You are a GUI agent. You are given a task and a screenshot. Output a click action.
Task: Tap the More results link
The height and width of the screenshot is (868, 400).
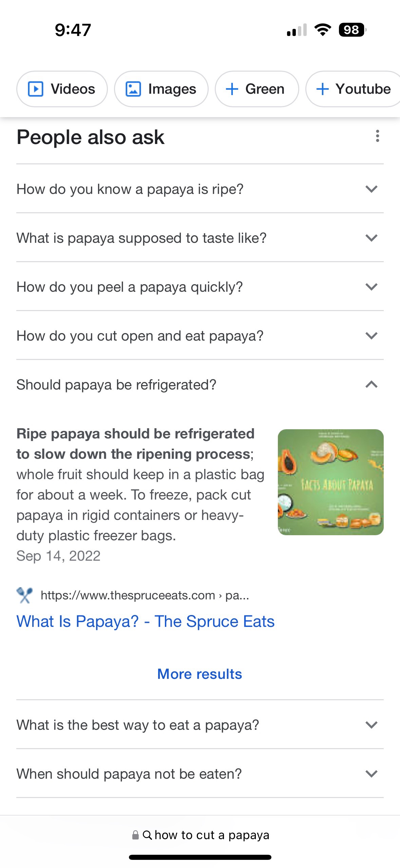(199, 674)
